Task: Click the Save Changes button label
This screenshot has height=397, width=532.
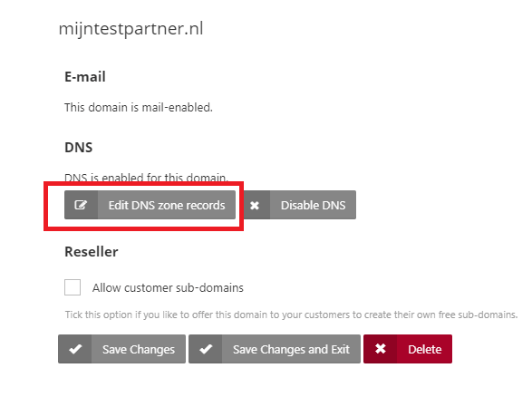Action: [x=139, y=349]
